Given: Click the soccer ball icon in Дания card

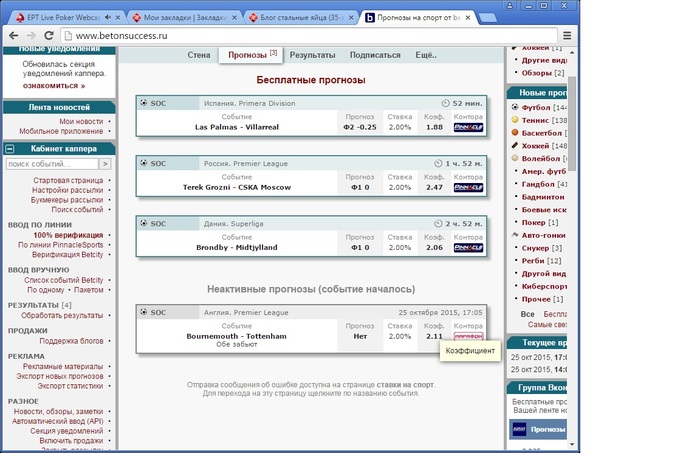Looking at the screenshot, I should click(x=143, y=223).
